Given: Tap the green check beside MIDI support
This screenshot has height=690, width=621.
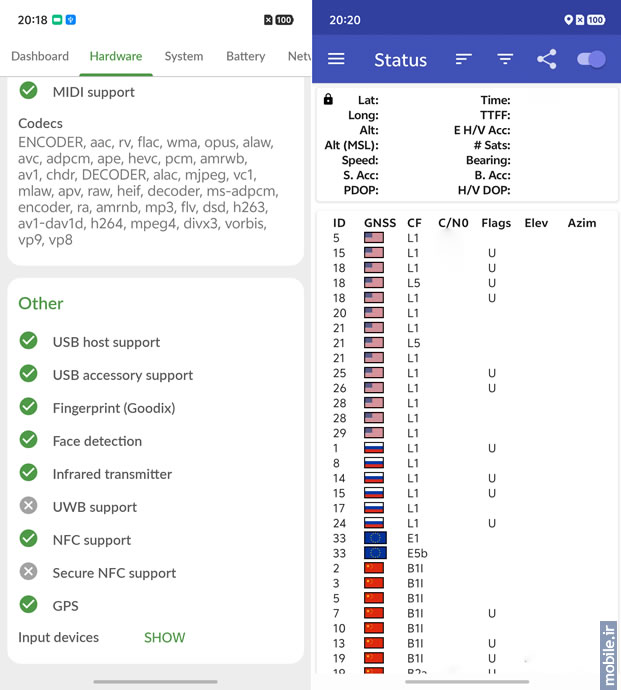Looking at the screenshot, I should (29, 92).
